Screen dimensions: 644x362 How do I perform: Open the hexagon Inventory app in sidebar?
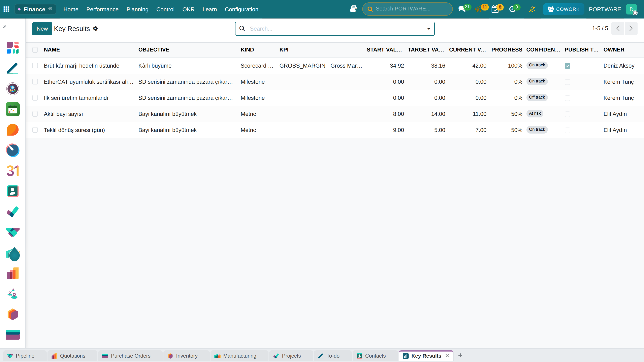coord(12,314)
